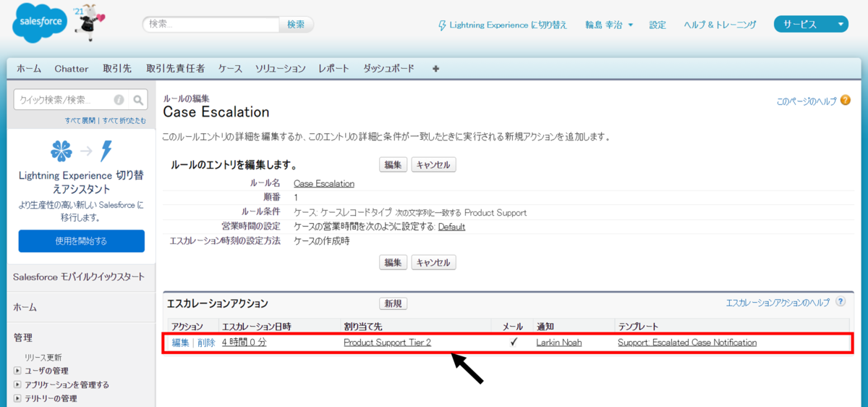Click 削除 link in action row
The width and height of the screenshot is (868, 407).
pyautogui.click(x=206, y=343)
